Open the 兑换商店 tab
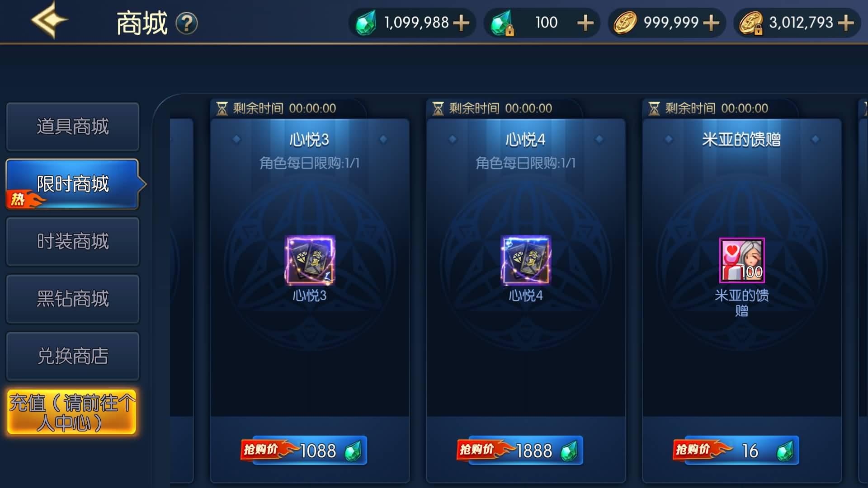The height and width of the screenshot is (488, 868). [x=72, y=356]
